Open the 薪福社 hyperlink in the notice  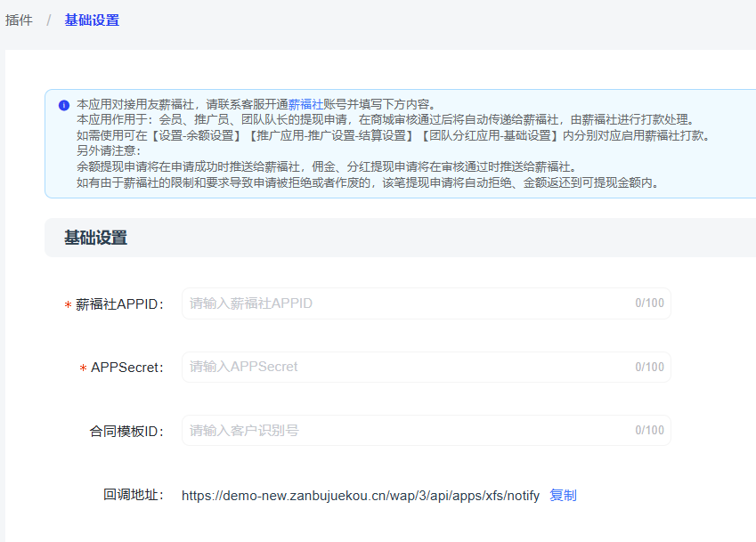305,104
